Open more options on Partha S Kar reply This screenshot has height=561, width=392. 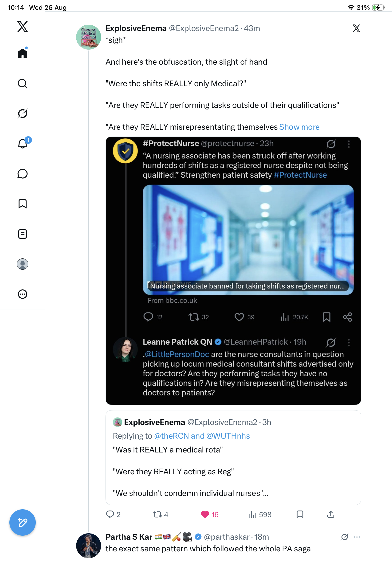[357, 537]
